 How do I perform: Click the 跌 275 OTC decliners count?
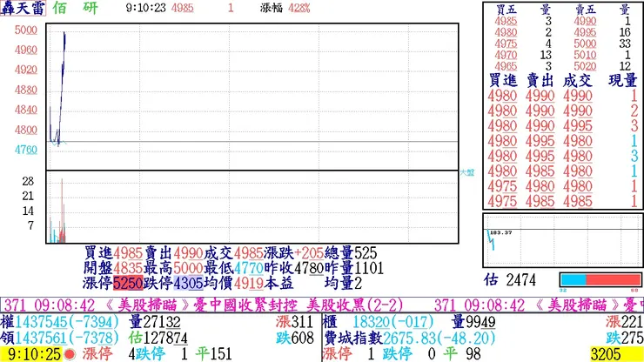tap(625, 339)
